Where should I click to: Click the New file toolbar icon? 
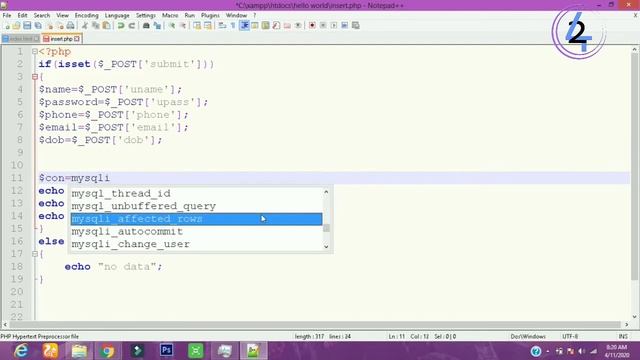click(7, 26)
